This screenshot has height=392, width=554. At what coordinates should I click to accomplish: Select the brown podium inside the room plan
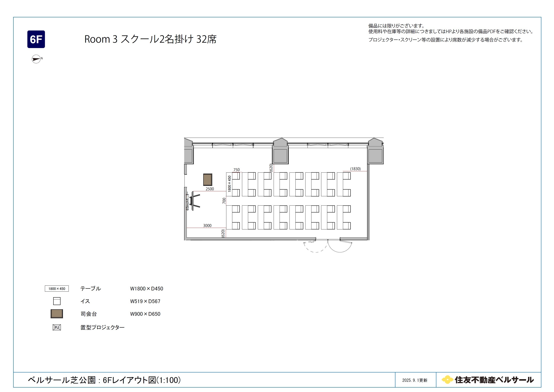[x=208, y=180]
